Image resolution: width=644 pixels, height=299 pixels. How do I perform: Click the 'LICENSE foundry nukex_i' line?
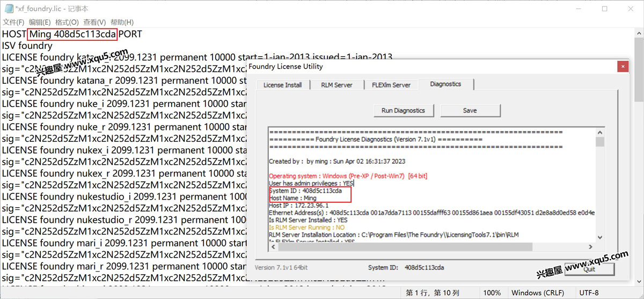[124, 150]
